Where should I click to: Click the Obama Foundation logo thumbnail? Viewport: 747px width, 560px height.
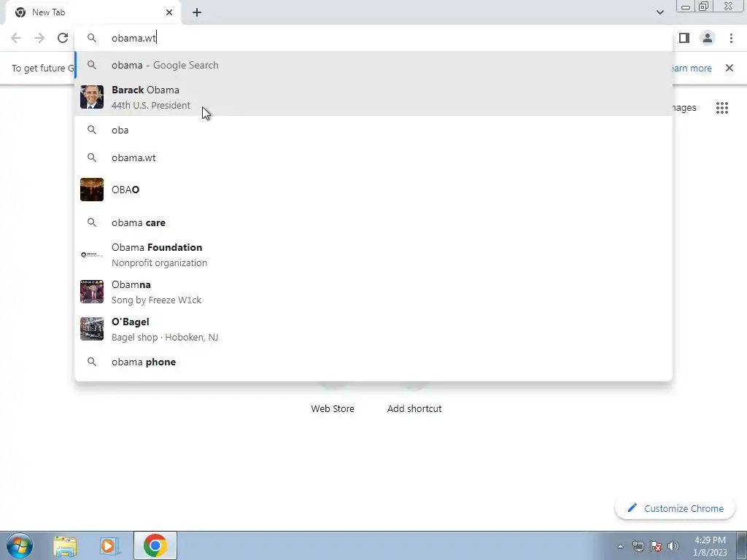coord(92,254)
